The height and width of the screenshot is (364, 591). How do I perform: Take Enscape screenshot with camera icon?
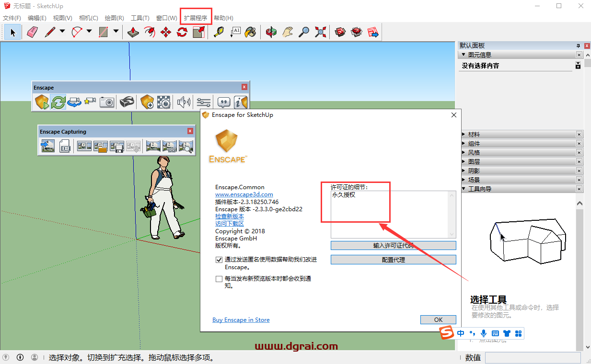[106, 102]
